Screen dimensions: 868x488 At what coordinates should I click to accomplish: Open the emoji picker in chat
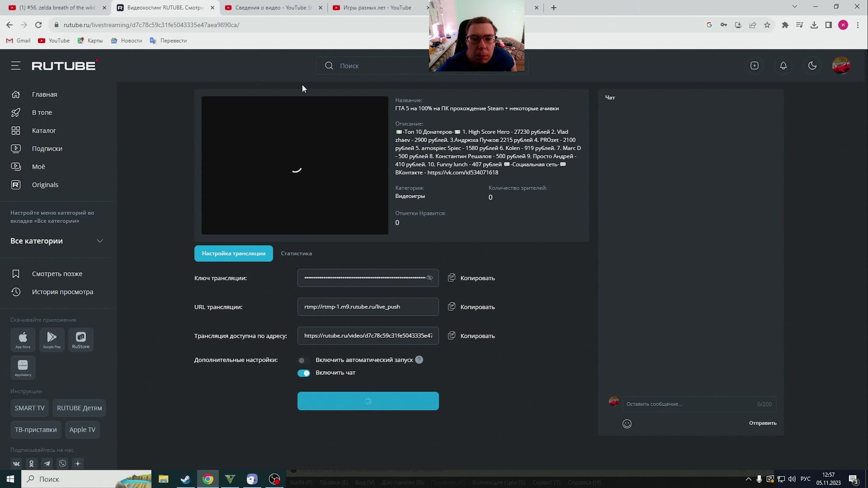627,424
